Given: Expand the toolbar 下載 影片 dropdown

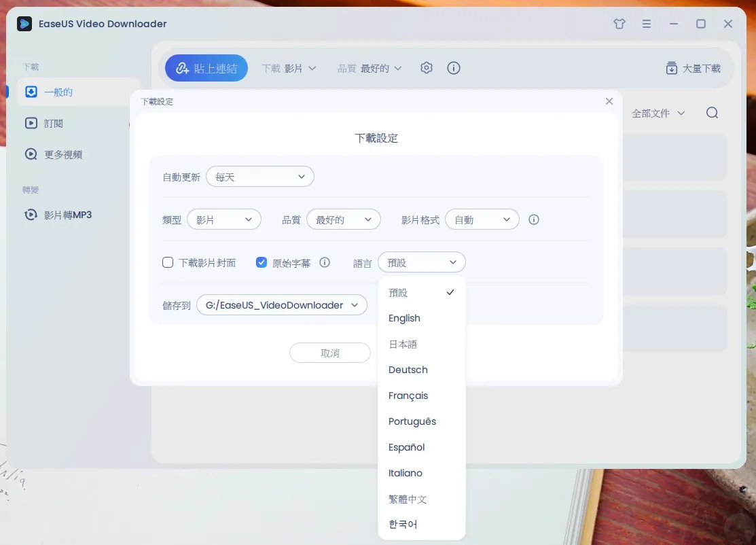Looking at the screenshot, I should click(x=289, y=69).
